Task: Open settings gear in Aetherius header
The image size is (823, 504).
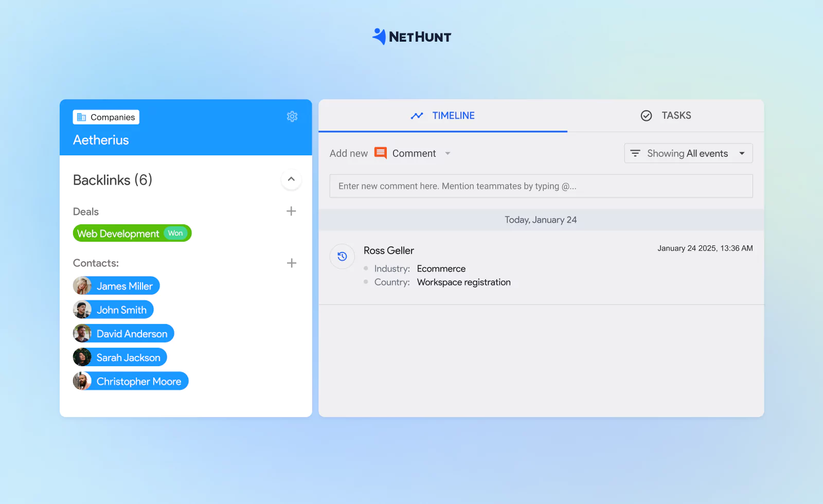Action: [x=292, y=117]
